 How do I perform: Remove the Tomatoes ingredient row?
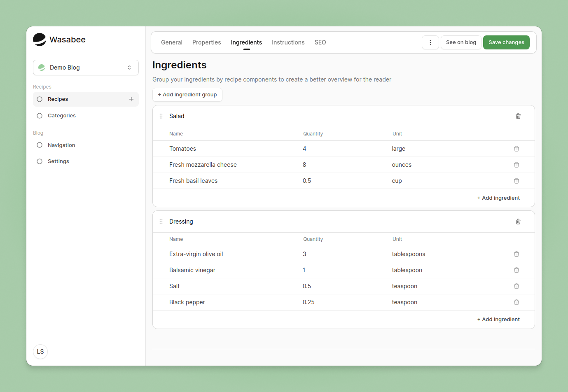coord(517,149)
